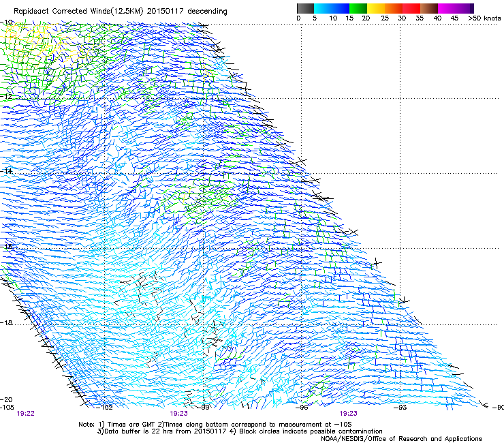The image size is (504, 443).
Task: Click the 'NOAA/NESDIS/Office of Research and Applications' credit
Action: 401,439
